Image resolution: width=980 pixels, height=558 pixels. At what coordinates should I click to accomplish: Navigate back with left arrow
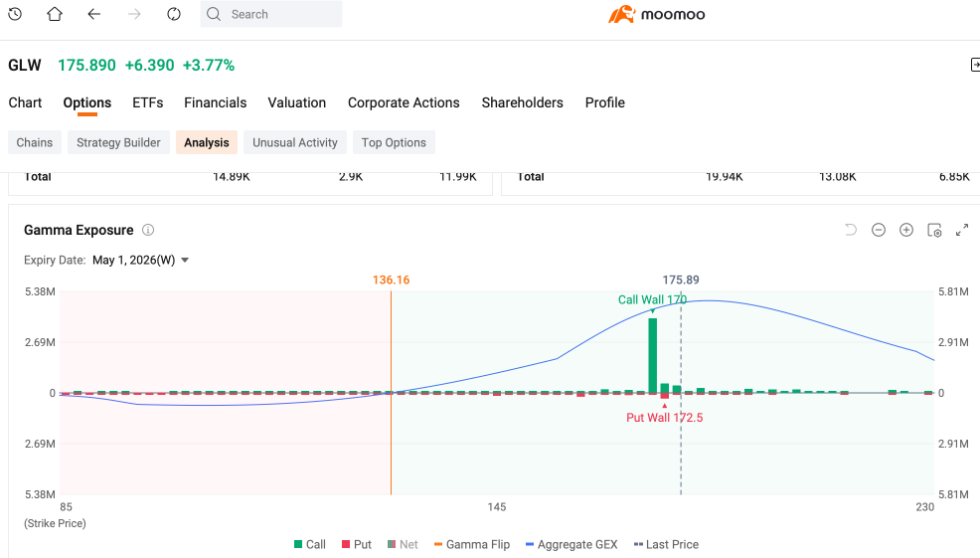pyautogui.click(x=94, y=14)
